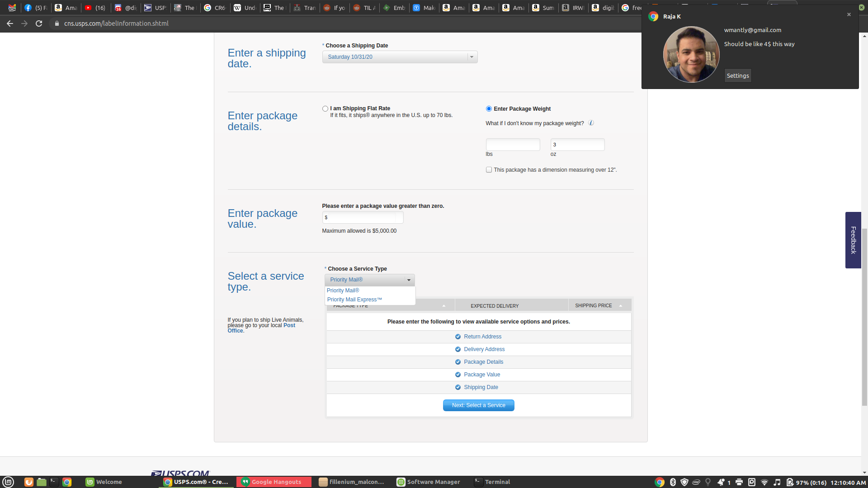The image size is (868, 488).
Task: Select I am Shipping Flat Rate
Action: pos(325,109)
